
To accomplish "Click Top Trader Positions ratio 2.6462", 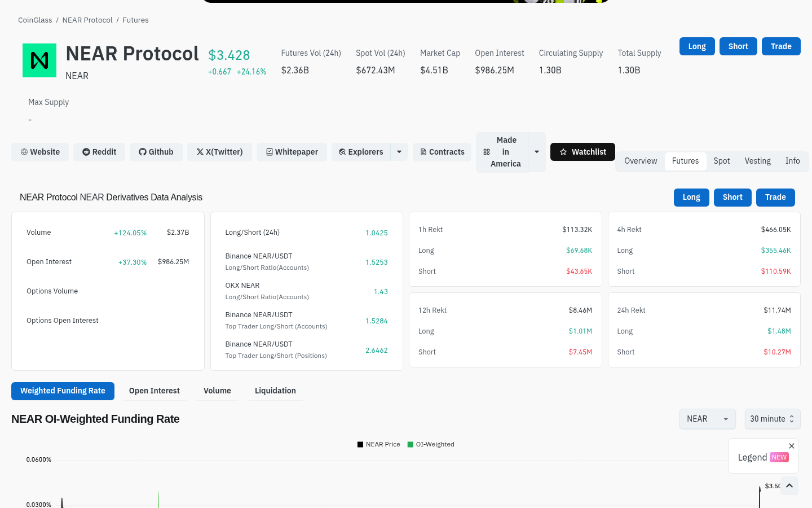I will [377, 351].
